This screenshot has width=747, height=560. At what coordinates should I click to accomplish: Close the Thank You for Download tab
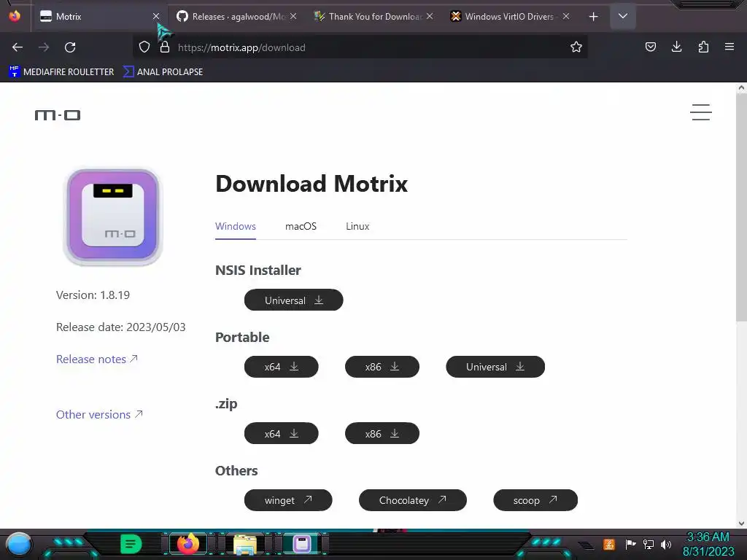(430, 17)
